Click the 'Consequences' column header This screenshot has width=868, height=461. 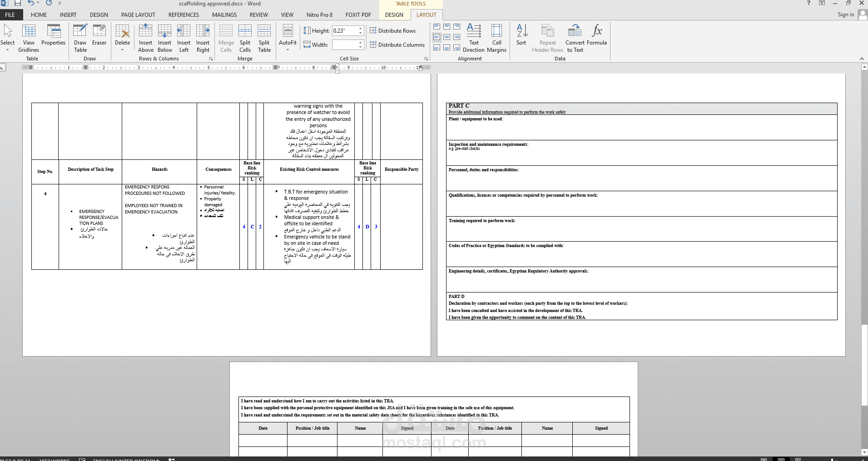pos(218,169)
